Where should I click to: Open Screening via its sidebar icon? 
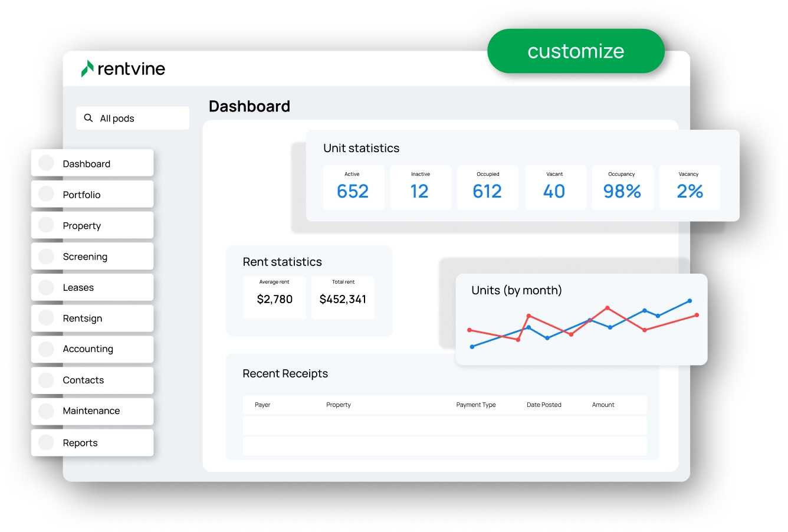[46, 256]
